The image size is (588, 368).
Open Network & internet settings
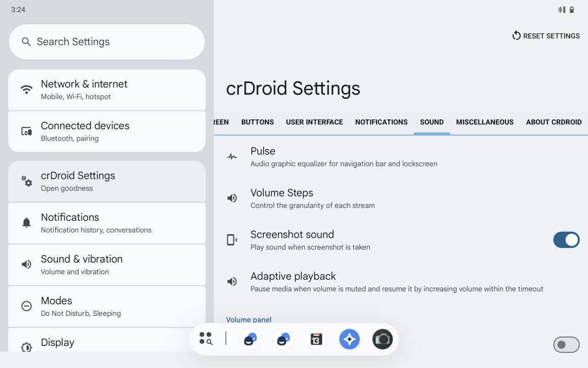tap(107, 90)
